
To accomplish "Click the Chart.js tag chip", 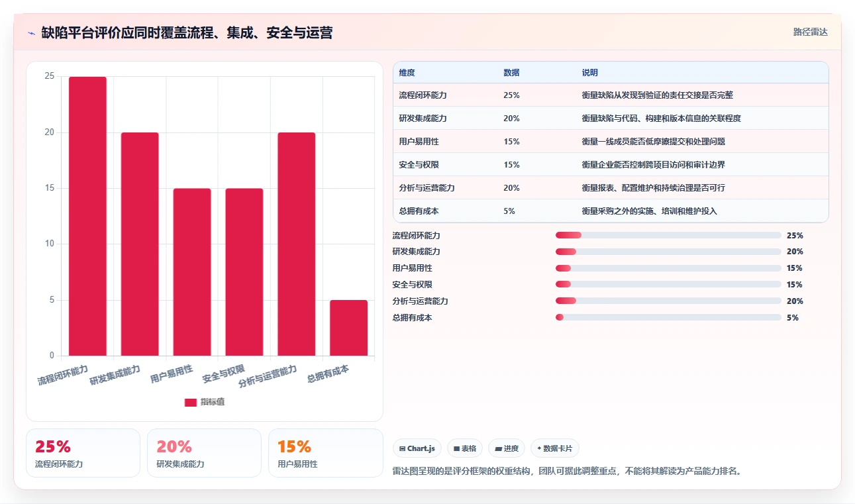I will pyautogui.click(x=417, y=448).
